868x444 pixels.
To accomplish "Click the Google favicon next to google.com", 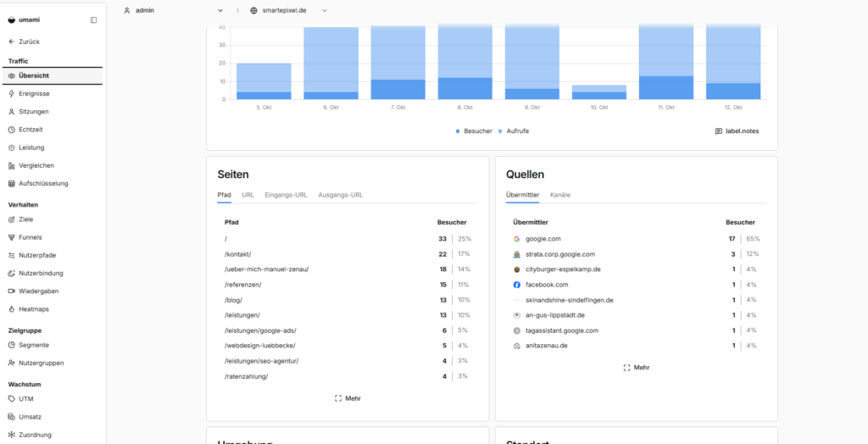I will click(516, 239).
